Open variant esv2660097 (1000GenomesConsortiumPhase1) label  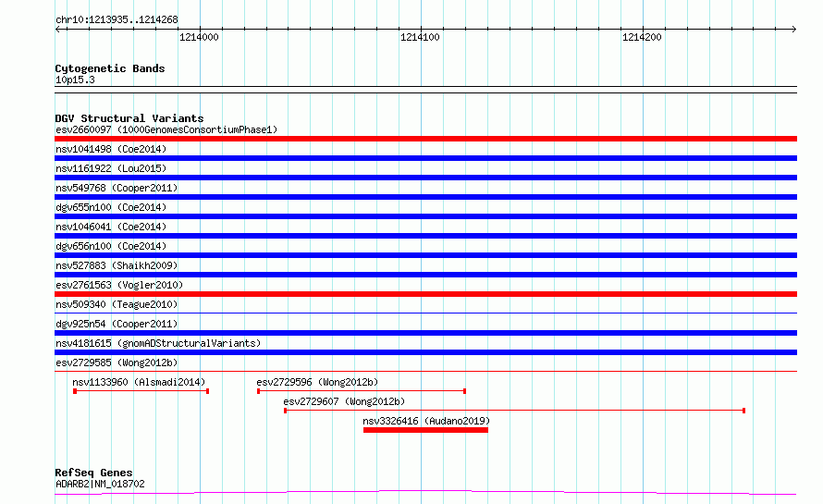click(166, 129)
